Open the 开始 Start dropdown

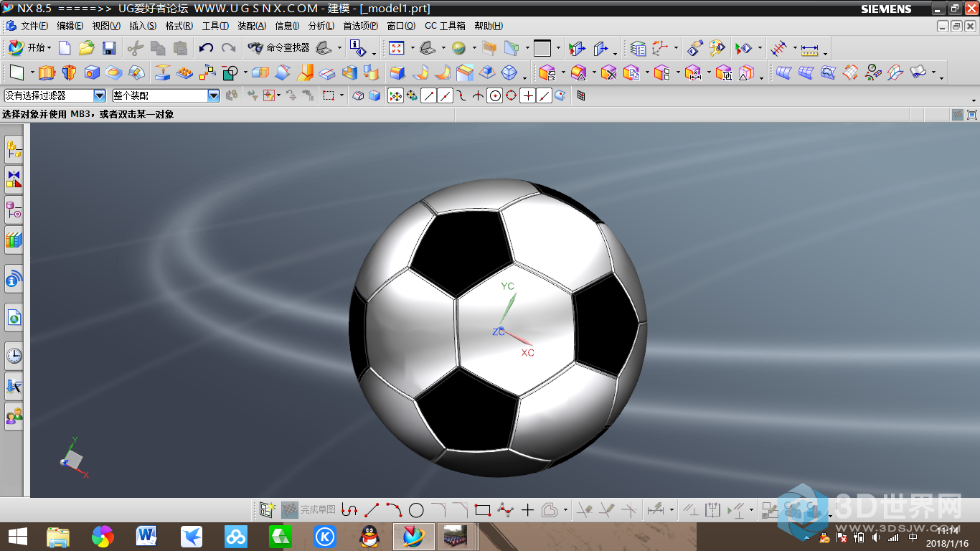(29, 48)
